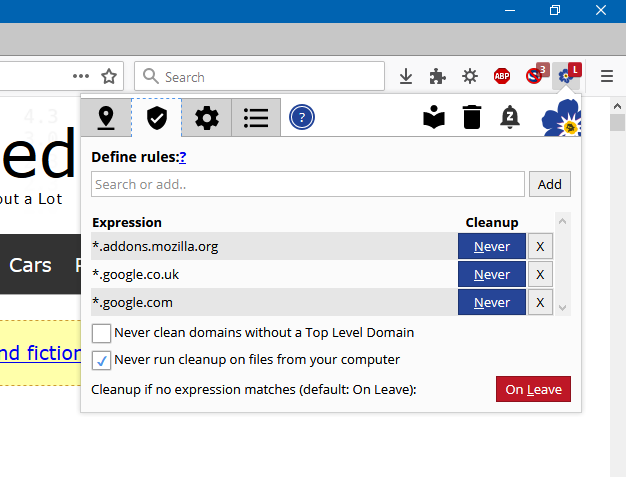Bookmark this page with the star icon
Image resolution: width=626 pixels, height=477 pixels.
(x=109, y=77)
